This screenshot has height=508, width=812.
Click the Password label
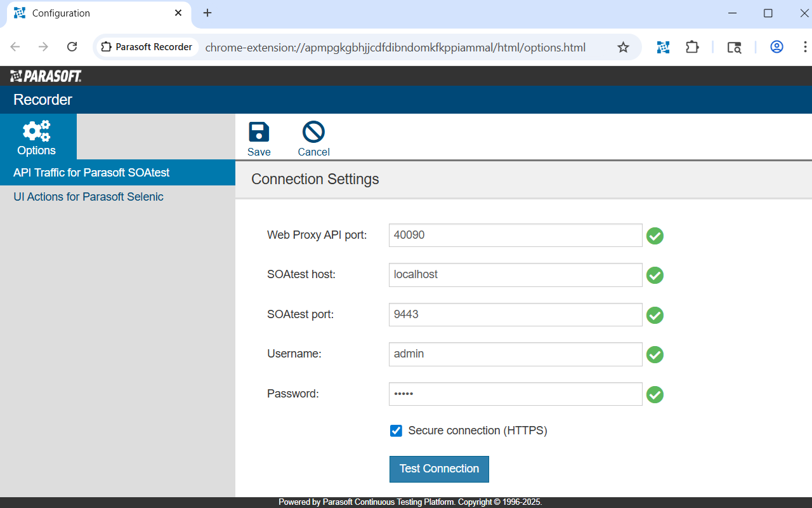coord(293,394)
